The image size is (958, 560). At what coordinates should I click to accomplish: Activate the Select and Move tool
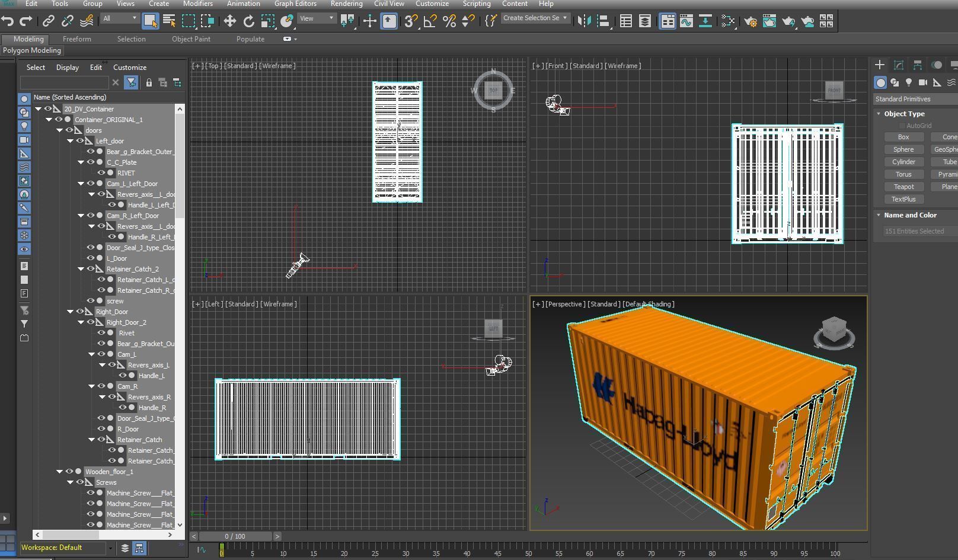click(229, 21)
